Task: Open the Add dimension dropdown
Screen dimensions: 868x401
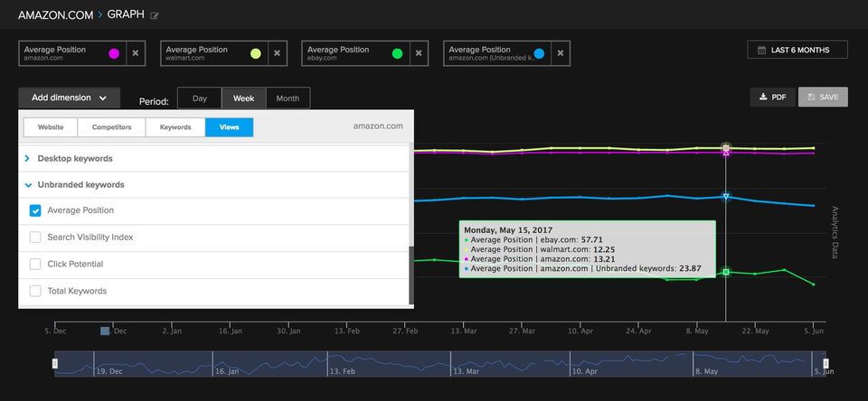Action: pos(70,98)
